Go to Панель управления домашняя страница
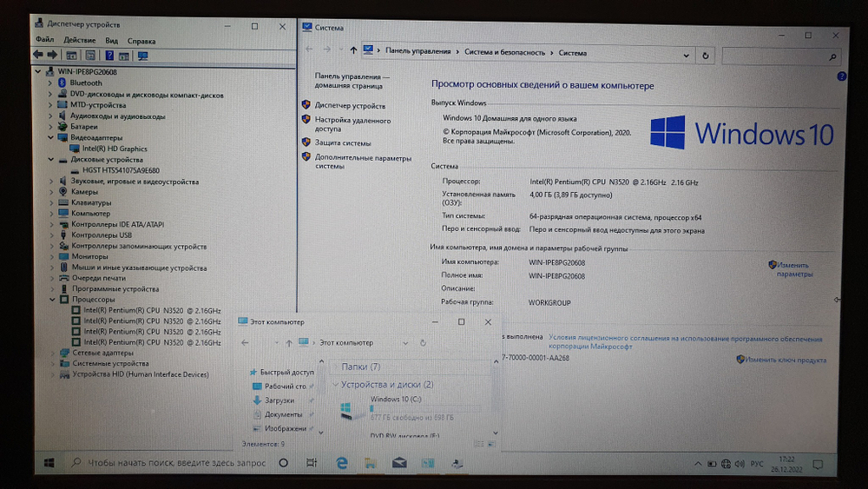Image resolution: width=868 pixels, height=489 pixels. (x=352, y=81)
